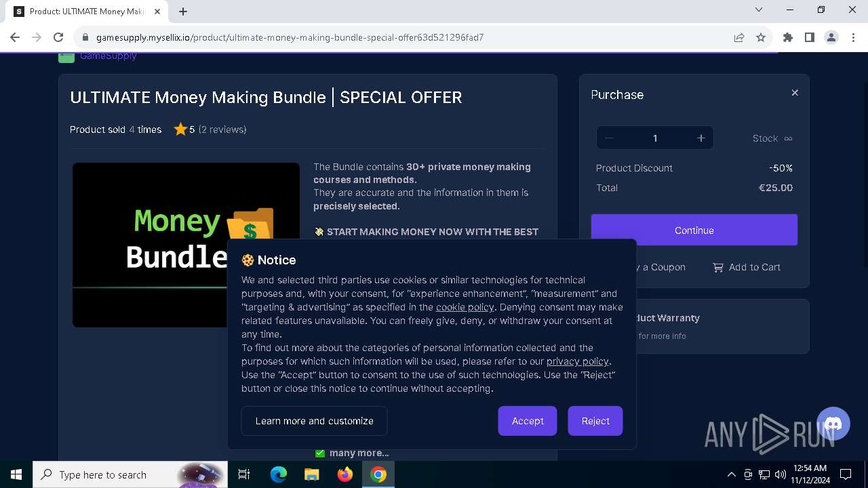Open the cookie policy link
This screenshot has width=868, height=488.
click(x=465, y=307)
